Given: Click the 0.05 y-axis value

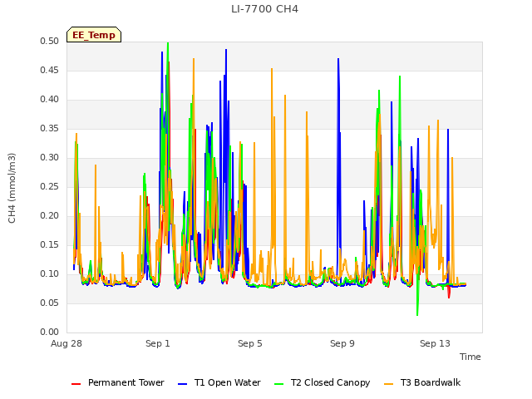Looking at the screenshot, I should point(50,303).
